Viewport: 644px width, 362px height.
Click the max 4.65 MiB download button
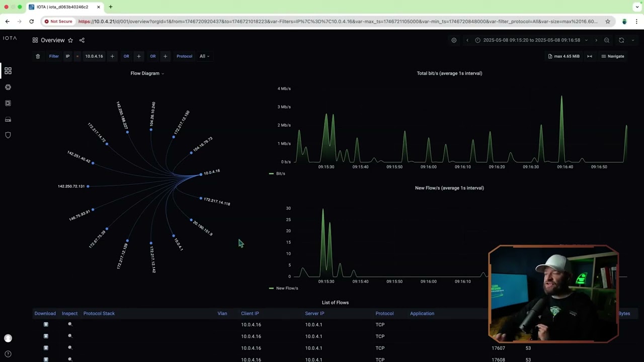tap(563, 56)
